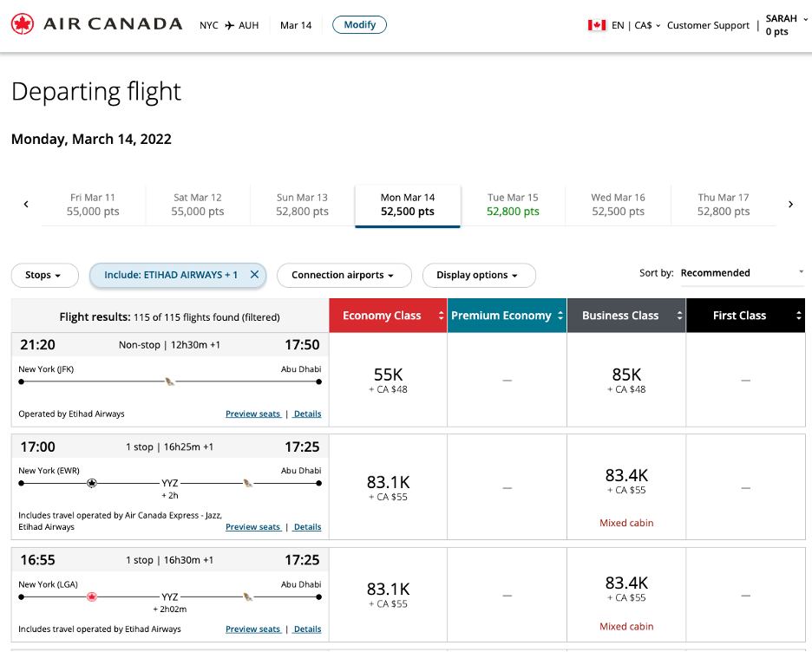Change Sort by from Recommended
The width and height of the screenshot is (812, 652).
[x=743, y=272]
